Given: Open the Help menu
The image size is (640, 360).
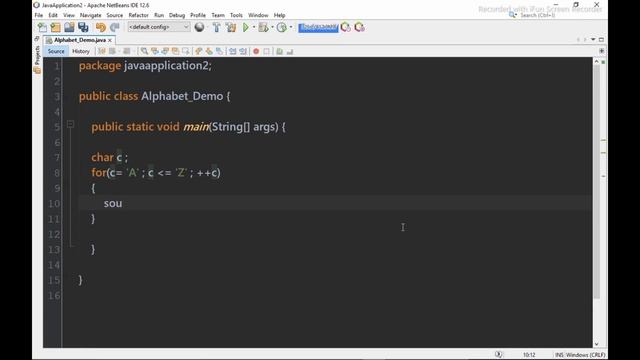Looking at the screenshot, I should pos(280,15).
